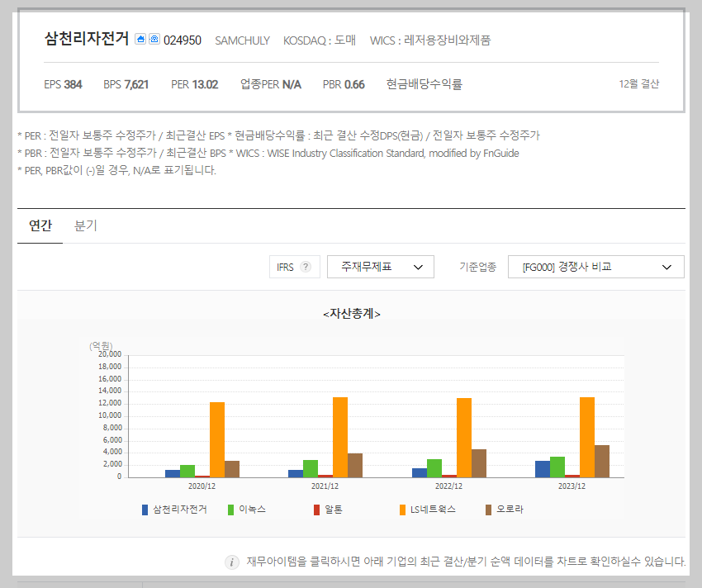The height and width of the screenshot is (588, 702).
Task: Open the IFRS help question-mark icon
Action: [x=306, y=267]
